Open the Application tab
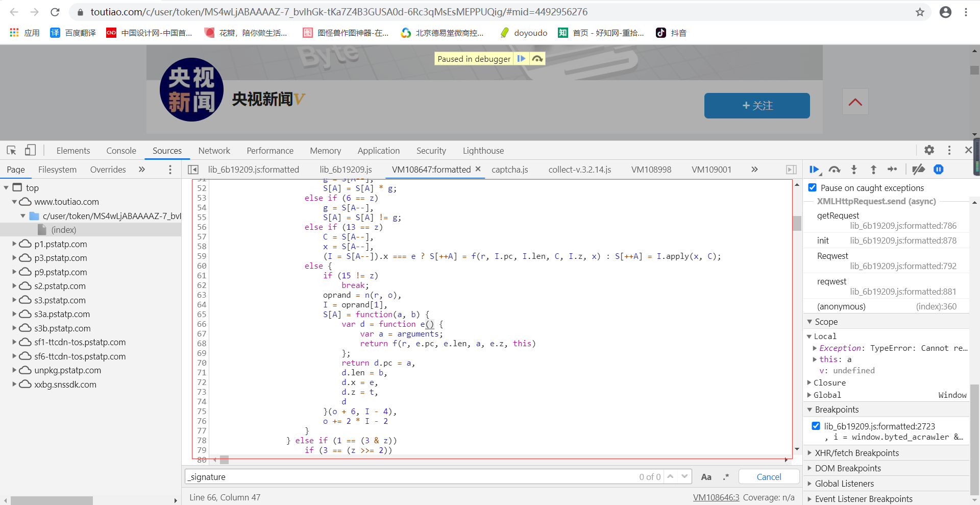 [x=378, y=151]
